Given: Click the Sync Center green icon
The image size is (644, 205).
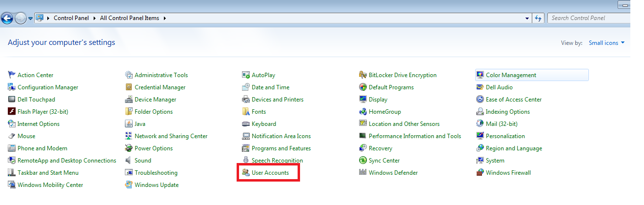Looking at the screenshot, I should 363,160.
